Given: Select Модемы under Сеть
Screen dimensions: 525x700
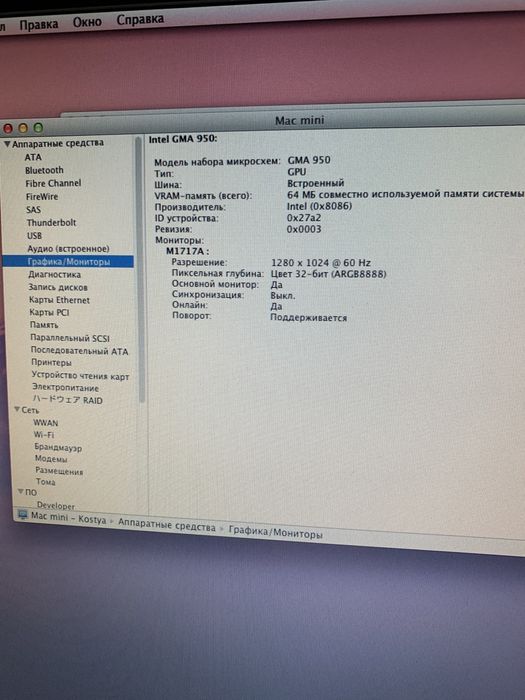Looking at the screenshot, I should point(51,458).
